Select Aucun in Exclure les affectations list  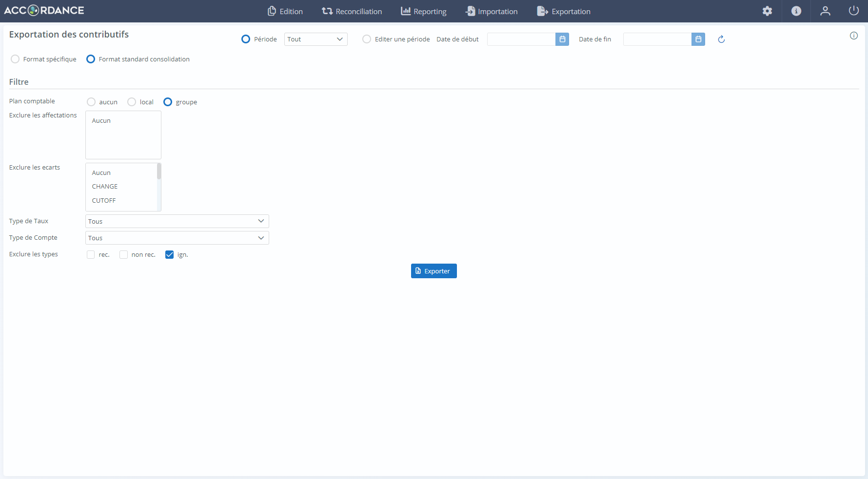click(123, 120)
